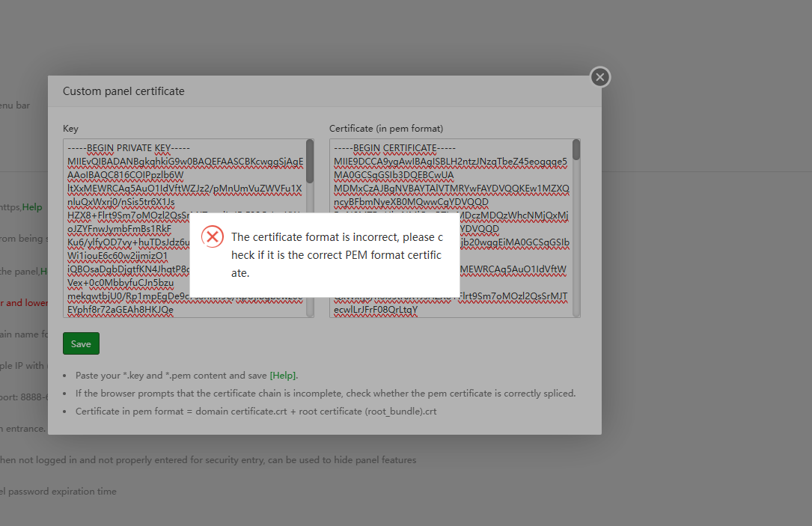
Task: Open the green Help link next to https
Action: [x=32, y=207]
